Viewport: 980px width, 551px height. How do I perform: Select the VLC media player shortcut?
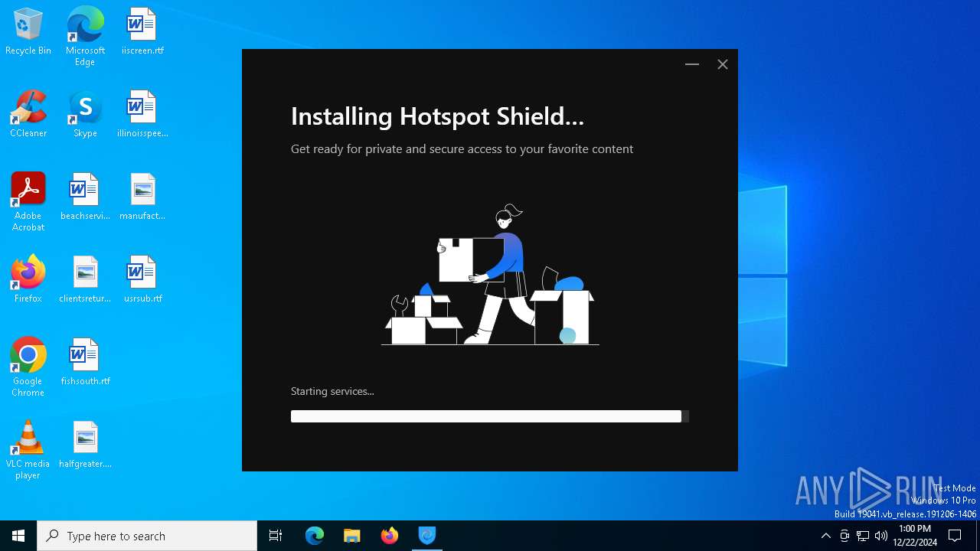28,450
